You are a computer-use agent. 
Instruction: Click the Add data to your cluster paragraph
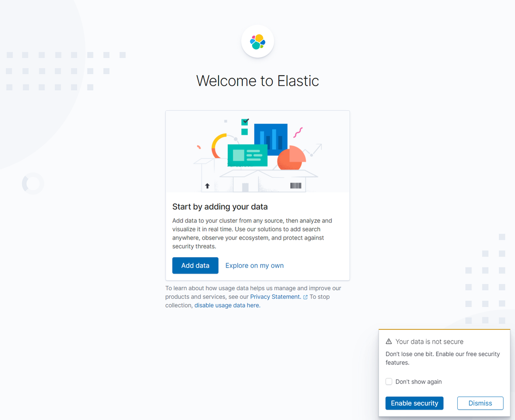(252, 233)
